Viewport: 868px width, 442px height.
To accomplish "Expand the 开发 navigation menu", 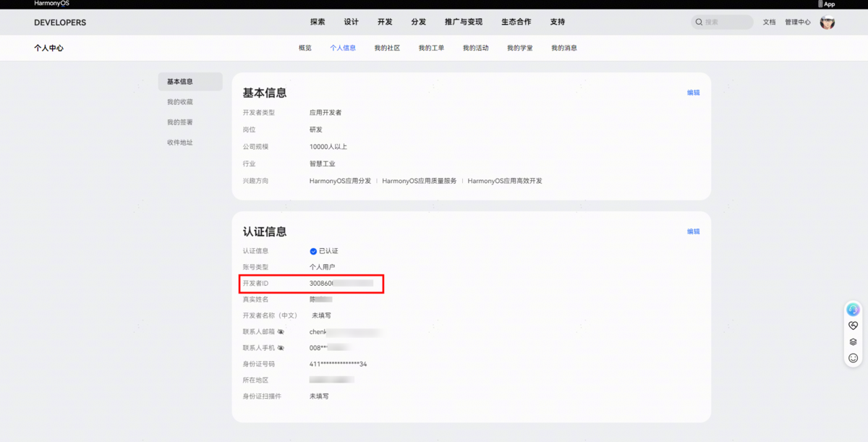I will point(385,22).
